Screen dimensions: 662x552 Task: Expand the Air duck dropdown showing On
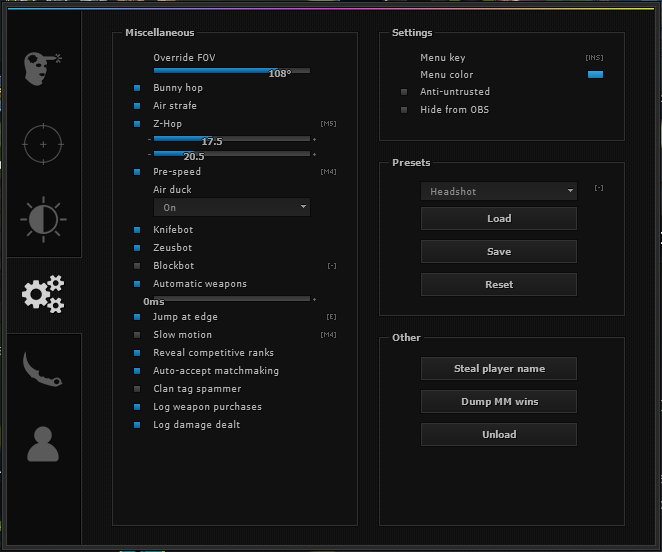[x=231, y=207]
